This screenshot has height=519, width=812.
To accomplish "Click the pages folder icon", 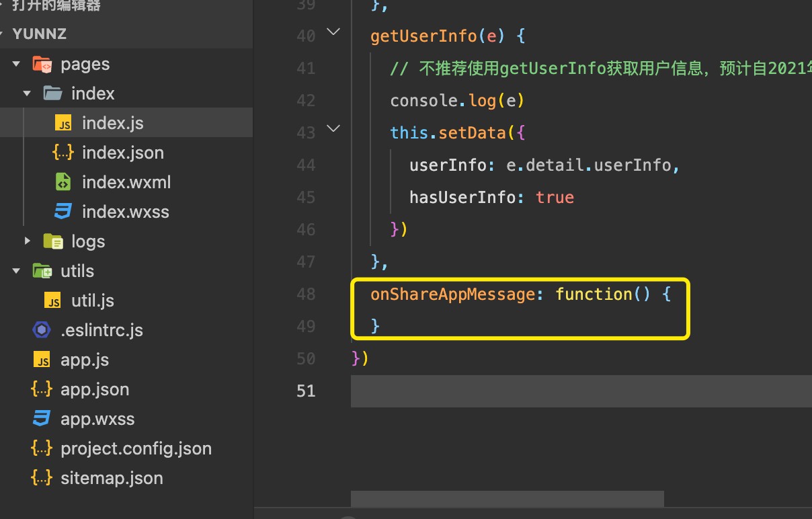I will [42, 65].
